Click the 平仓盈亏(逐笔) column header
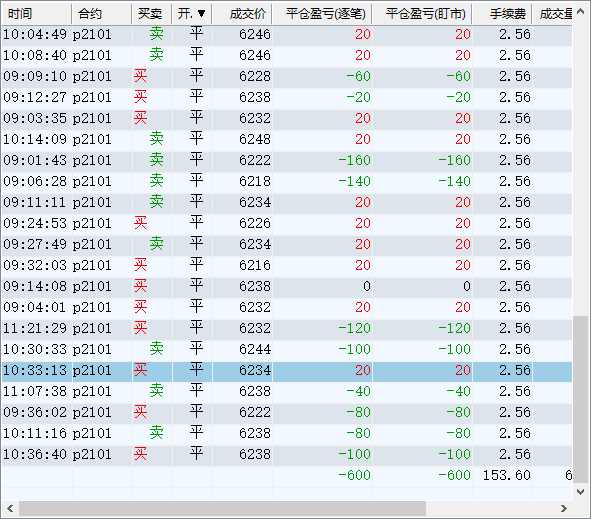Screen dimensions: 591x519 coord(322,14)
